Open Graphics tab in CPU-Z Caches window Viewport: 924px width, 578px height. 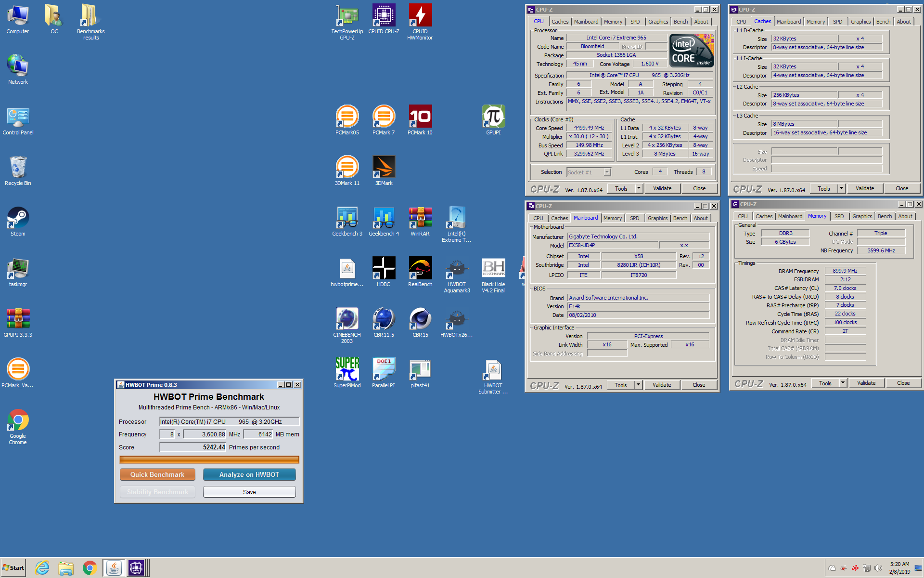860,22
